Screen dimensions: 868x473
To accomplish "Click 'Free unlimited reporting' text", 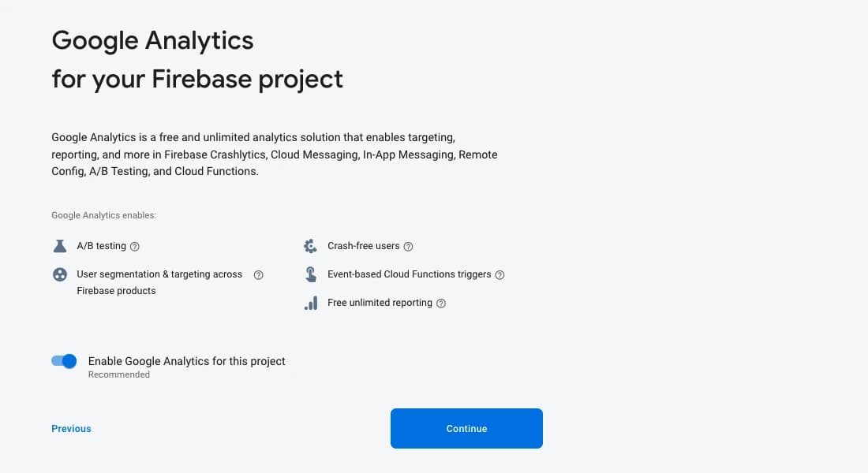I will [380, 303].
